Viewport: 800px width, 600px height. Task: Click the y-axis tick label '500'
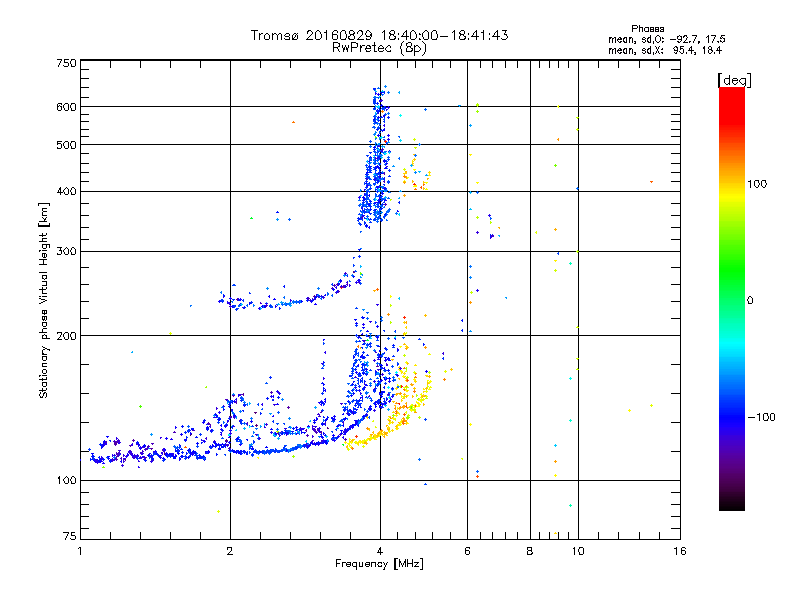pos(67,145)
